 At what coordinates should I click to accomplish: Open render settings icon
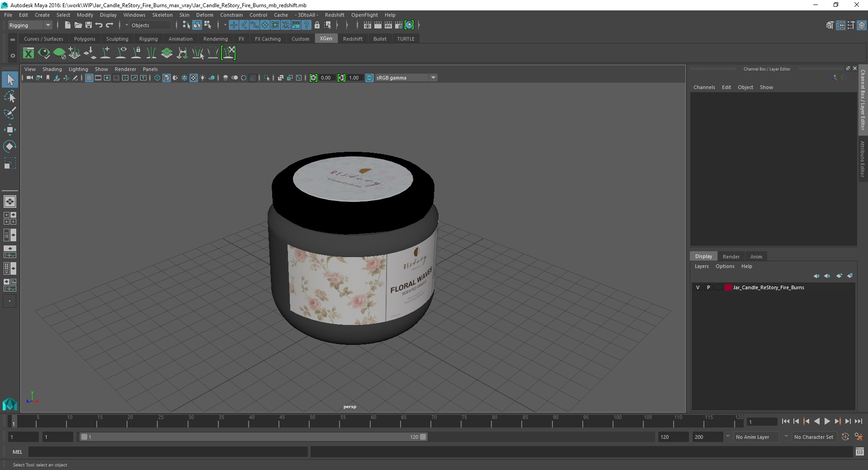399,25
